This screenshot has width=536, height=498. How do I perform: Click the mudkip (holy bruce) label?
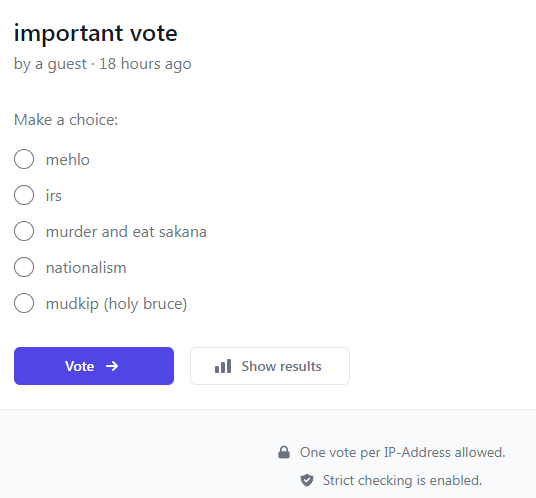[117, 304]
